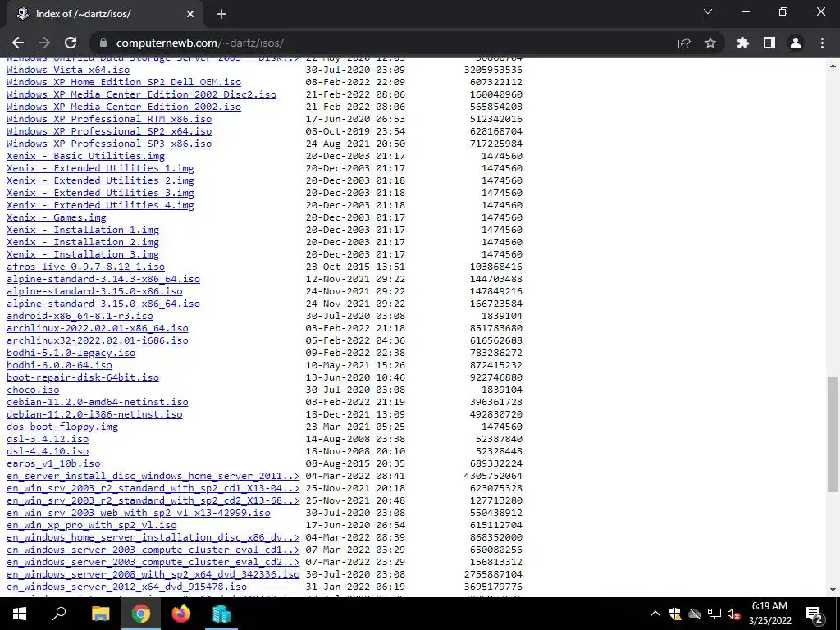Open the clock showing 6:19 AM
The image size is (840, 630).
click(x=769, y=614)
